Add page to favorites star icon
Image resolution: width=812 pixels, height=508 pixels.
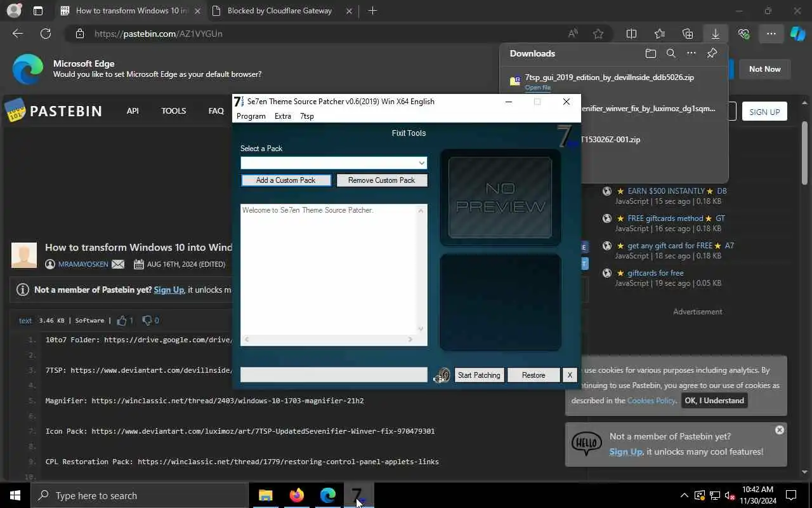(x=598, y=34)
